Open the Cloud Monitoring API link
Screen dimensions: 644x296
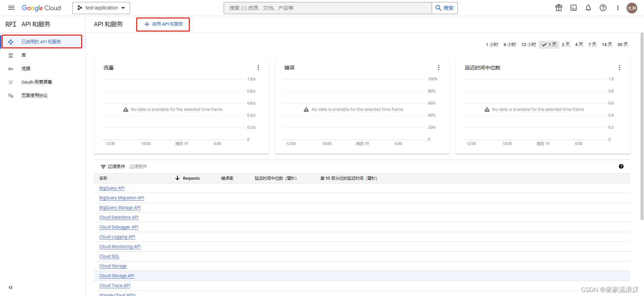point(120,247)
